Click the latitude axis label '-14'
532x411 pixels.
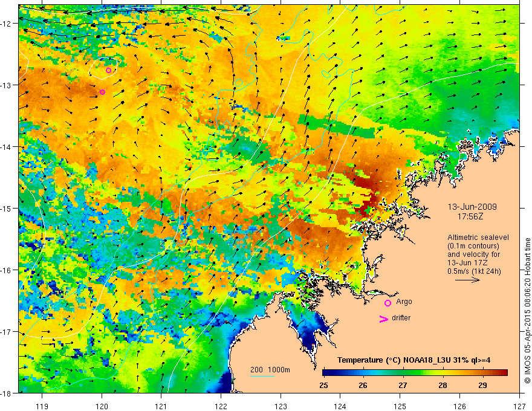tap(7, 147)
